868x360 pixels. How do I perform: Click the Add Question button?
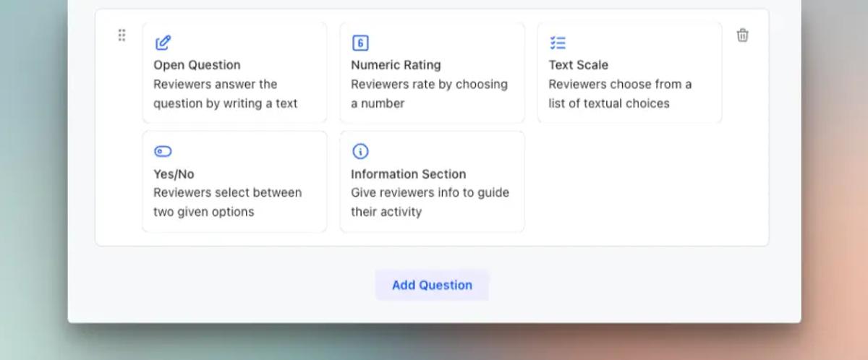coord(432,285)
